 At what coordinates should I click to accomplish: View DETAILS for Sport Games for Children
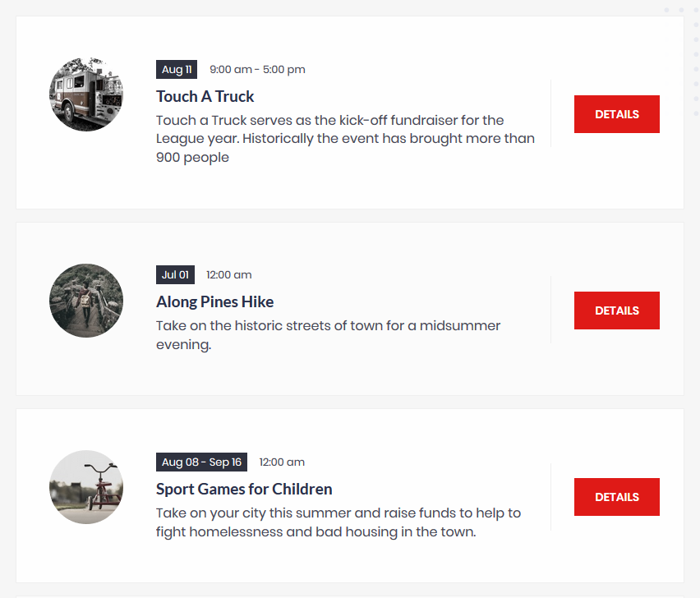click(616, 497)
